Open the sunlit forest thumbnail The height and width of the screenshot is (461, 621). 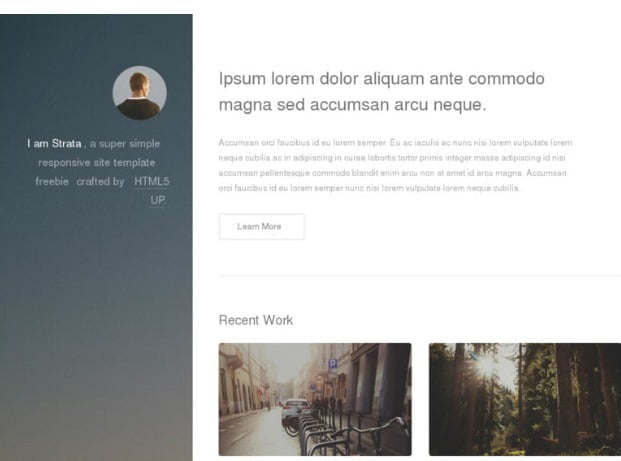[x=525, y=399]
